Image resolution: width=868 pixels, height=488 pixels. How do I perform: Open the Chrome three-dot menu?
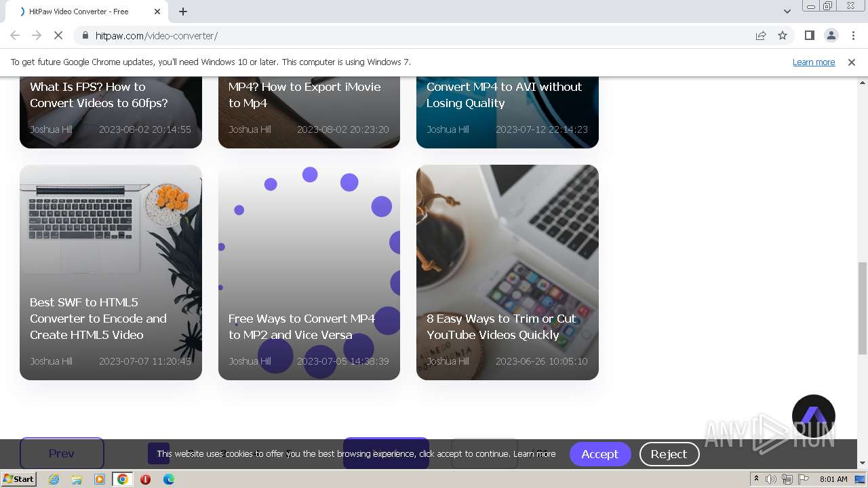coord(852,35)
